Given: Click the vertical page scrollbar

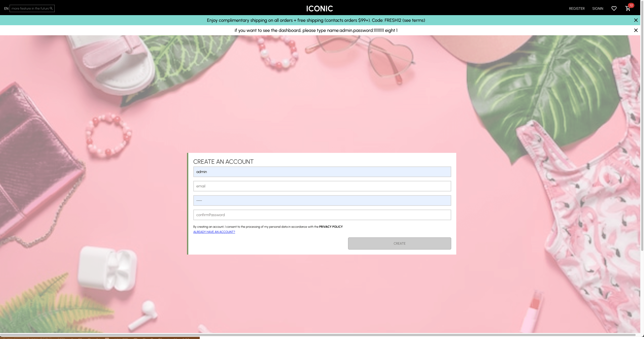Looking at the screenshot, I should point(642,126).
